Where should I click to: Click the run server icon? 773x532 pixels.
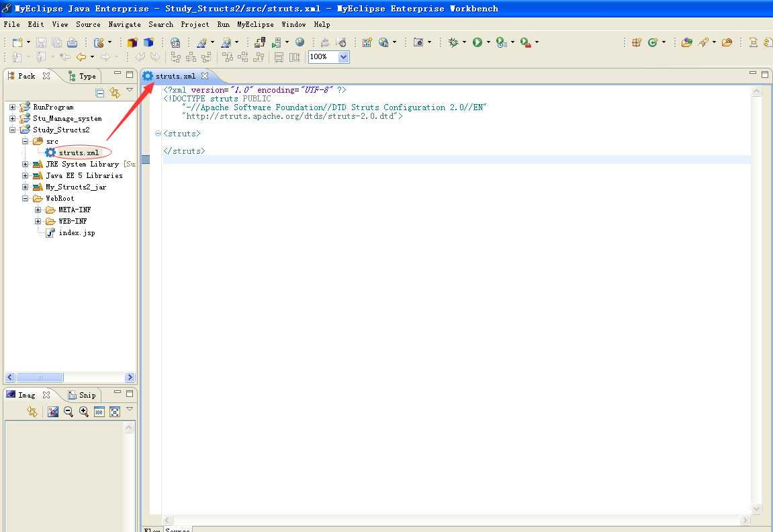tap(277, 42)
